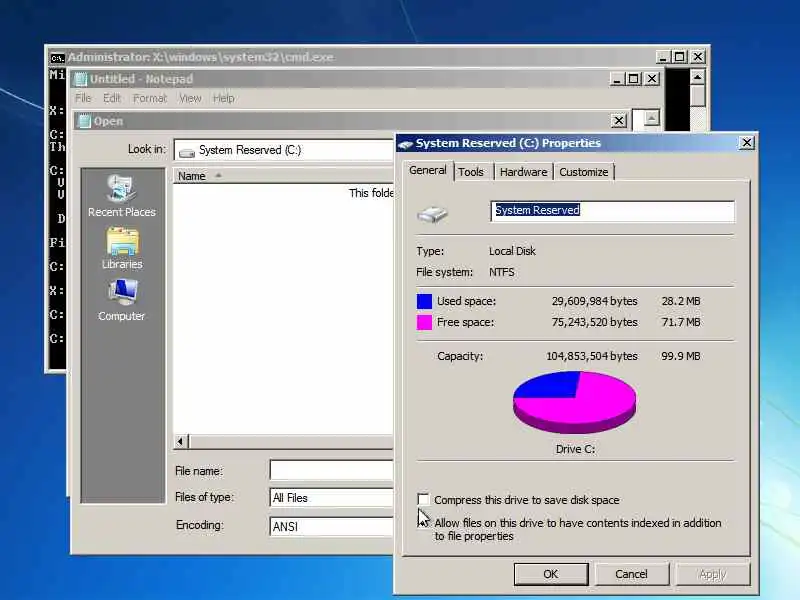The image size is (800, 600).
Task: Click Cancel in Properties dialog
Action: pos(631,574)
